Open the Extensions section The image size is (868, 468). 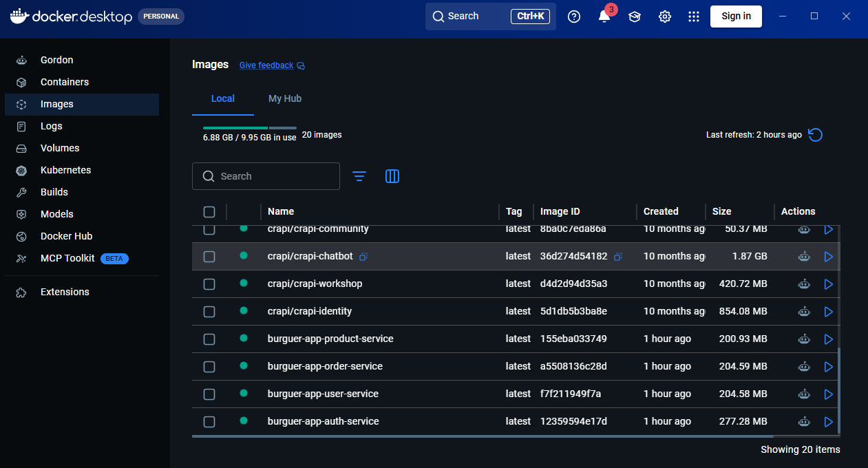[x=81, y=292]
